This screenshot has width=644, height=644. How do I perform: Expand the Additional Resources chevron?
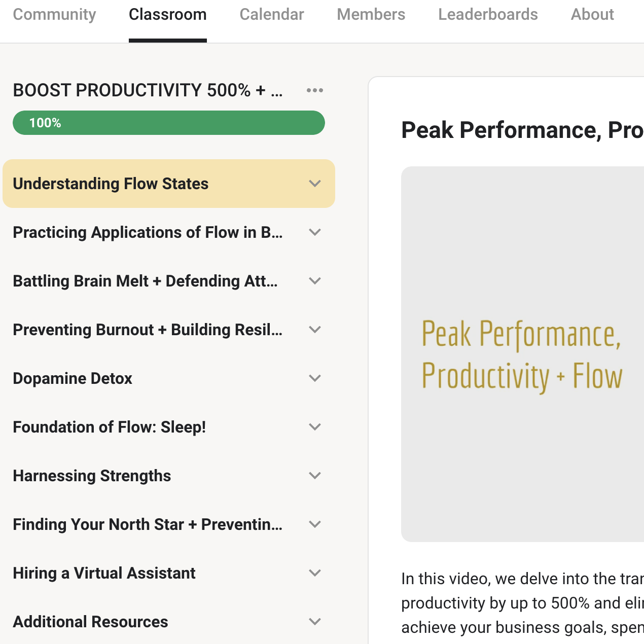click(315, 622)
